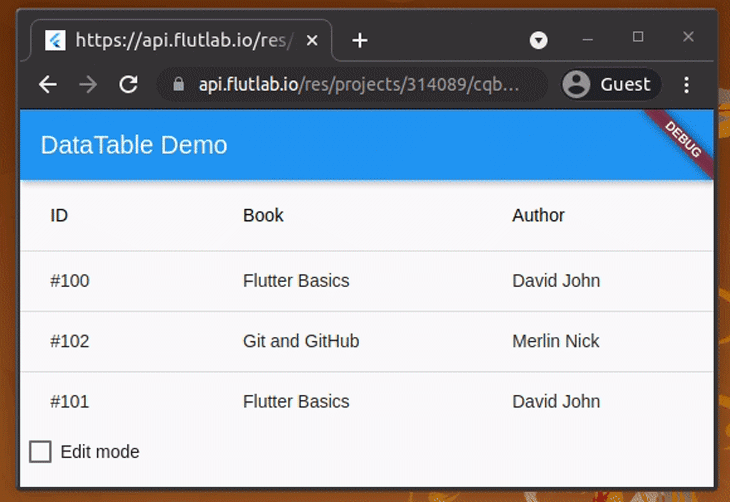Select the #101 ID cell

(70, 401)
